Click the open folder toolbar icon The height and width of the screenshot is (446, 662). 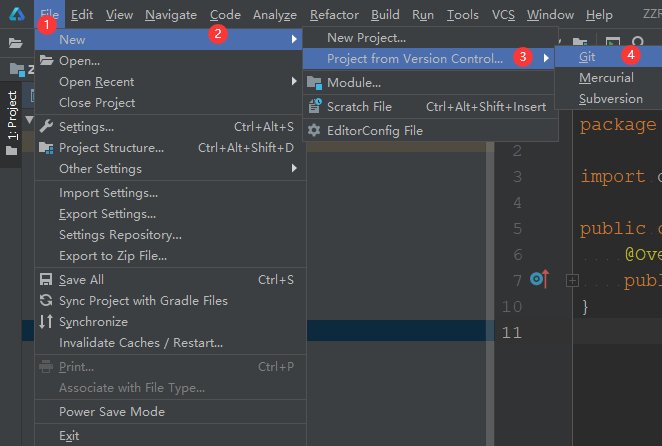coord(15,43)
